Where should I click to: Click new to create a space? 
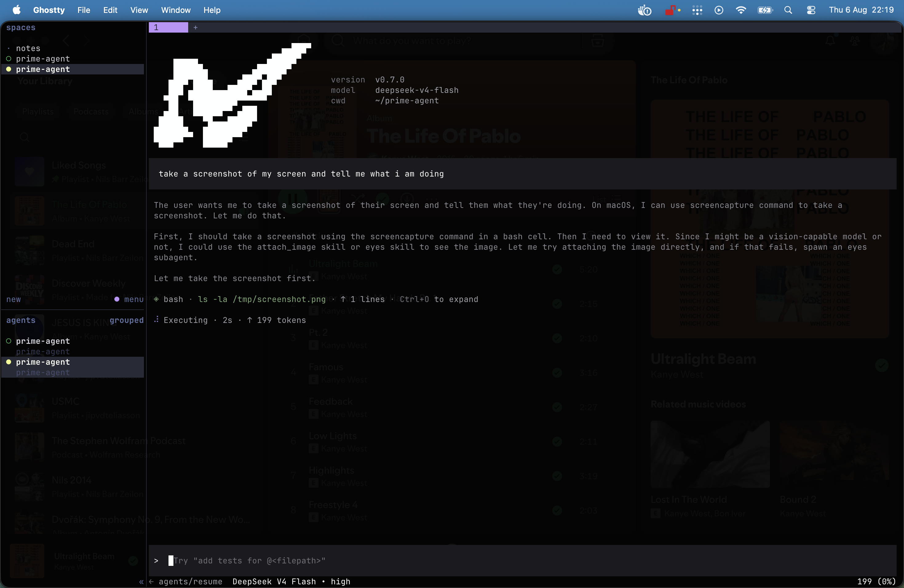(14, 299)
